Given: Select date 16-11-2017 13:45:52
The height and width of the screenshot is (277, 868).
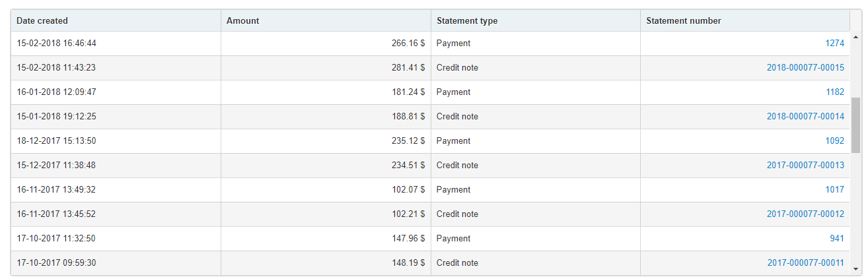Looking at the screenshot, I should point(57,214).
